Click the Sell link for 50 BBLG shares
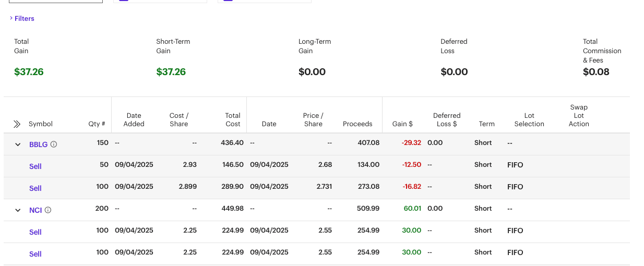 coord(35,166)
